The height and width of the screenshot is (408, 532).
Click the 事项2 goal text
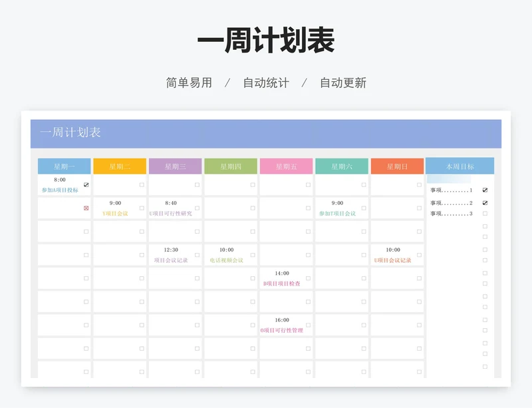coord(452,203)
